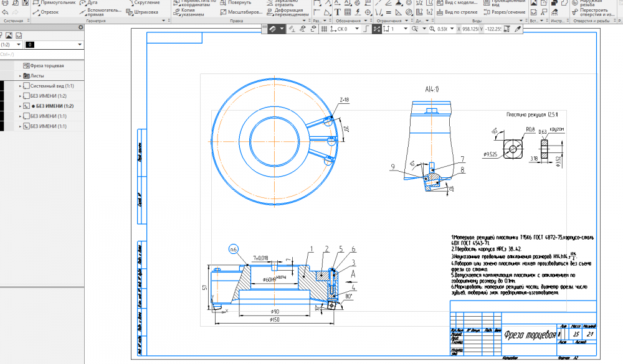Open the layer dropdown showing 0
This screenshot has height=364, width=623.
coord(79,45)
